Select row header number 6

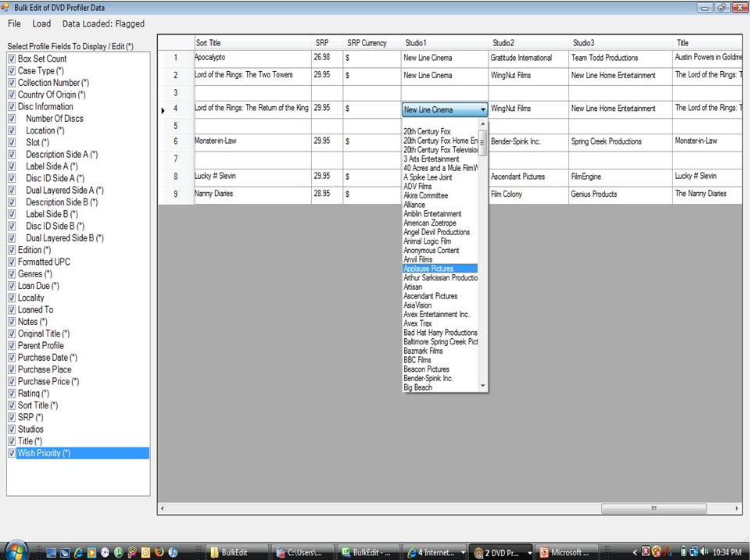coord(176,141)
